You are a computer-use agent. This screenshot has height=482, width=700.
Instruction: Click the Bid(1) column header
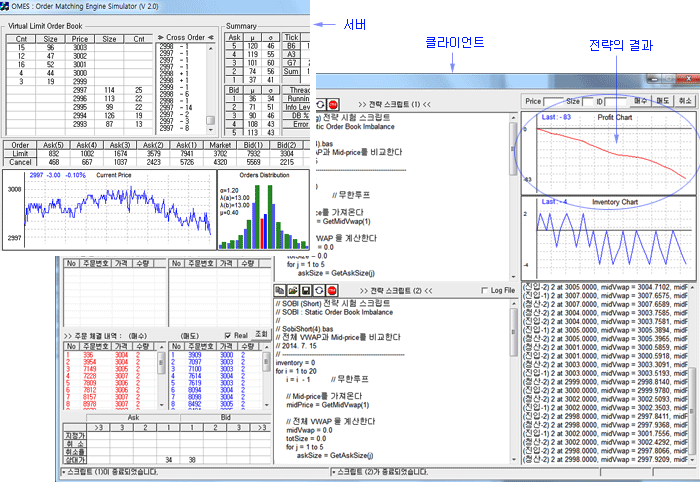(x=253, y=145)
